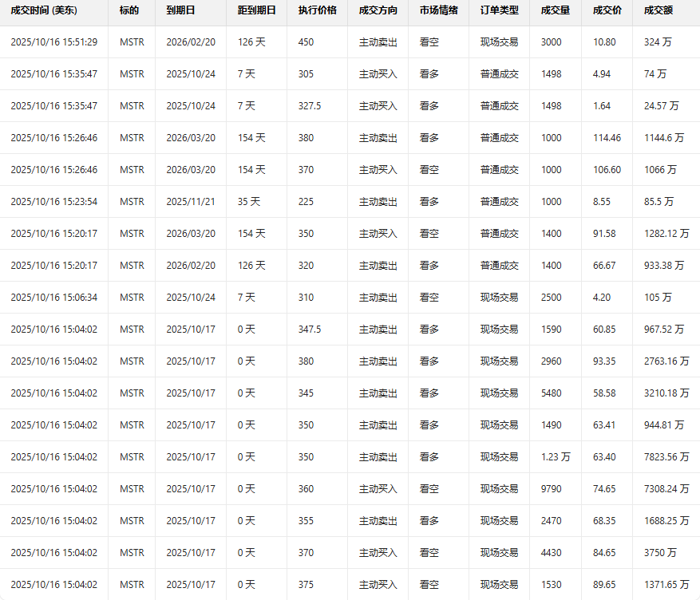Click the 成交时间 (美东) column header
The height and width of the screenshot is (600, 700).
(x=44, y=10)
